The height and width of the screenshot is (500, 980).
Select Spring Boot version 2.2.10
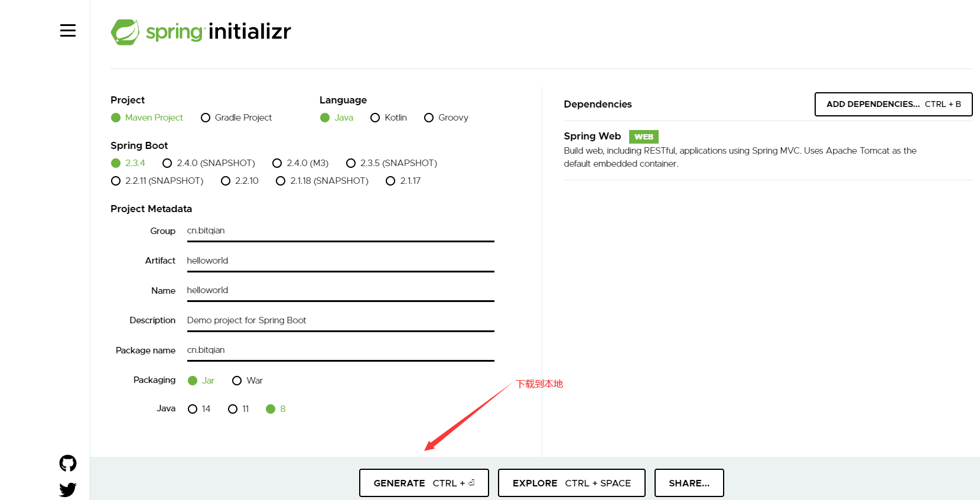pyautogui.click(x=240, y=181)
